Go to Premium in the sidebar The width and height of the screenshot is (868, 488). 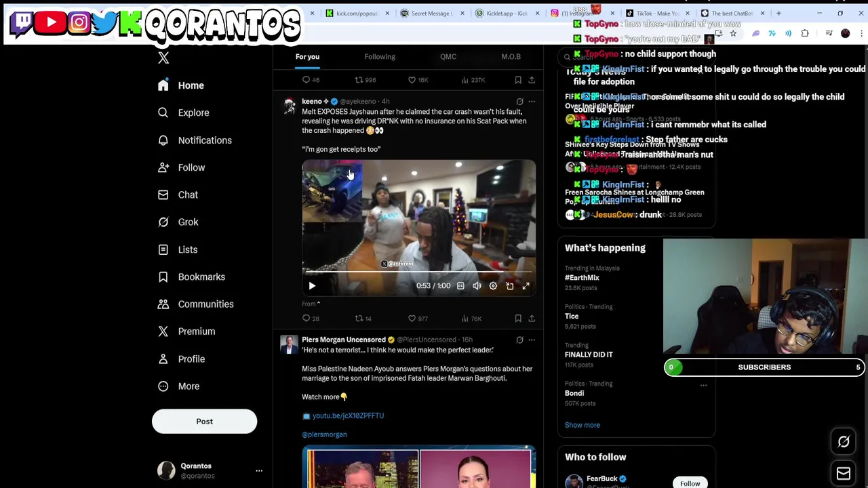(186, 331)
